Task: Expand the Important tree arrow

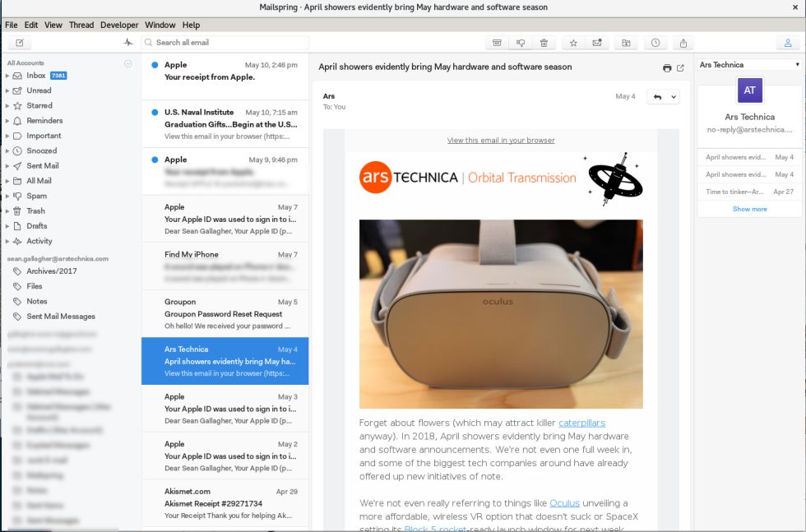Action: click(x=7, y=136)
